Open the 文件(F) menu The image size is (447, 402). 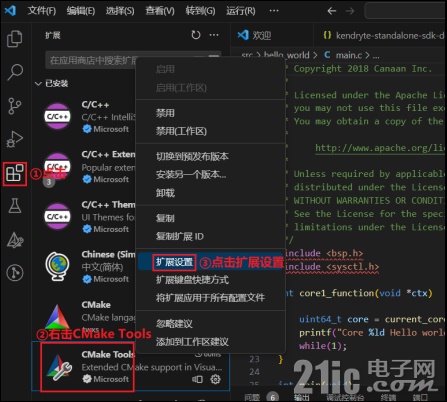point(42,11)
